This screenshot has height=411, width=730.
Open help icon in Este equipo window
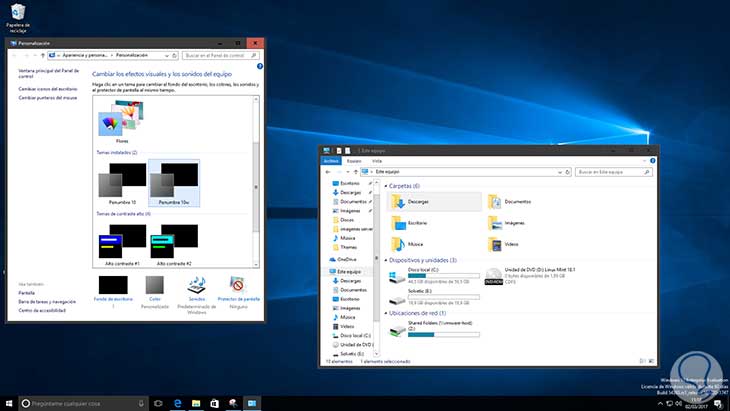[653, 161]
